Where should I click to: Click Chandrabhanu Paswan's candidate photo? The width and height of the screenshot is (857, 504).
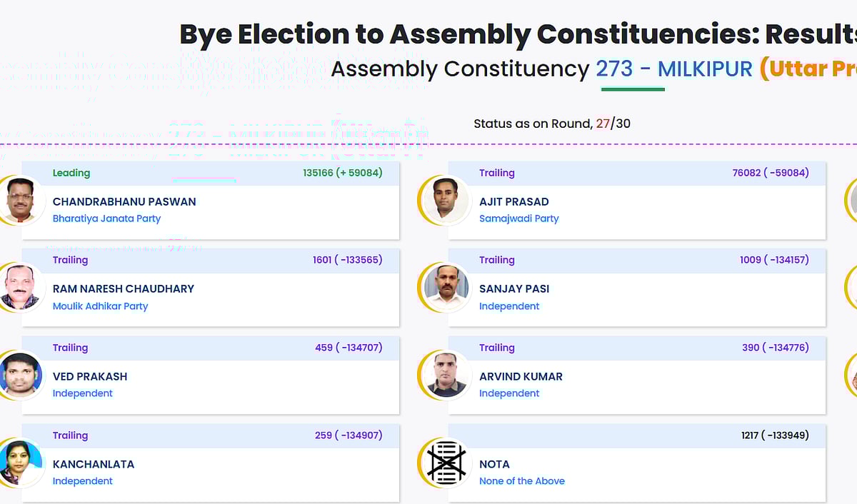(20, 200)
